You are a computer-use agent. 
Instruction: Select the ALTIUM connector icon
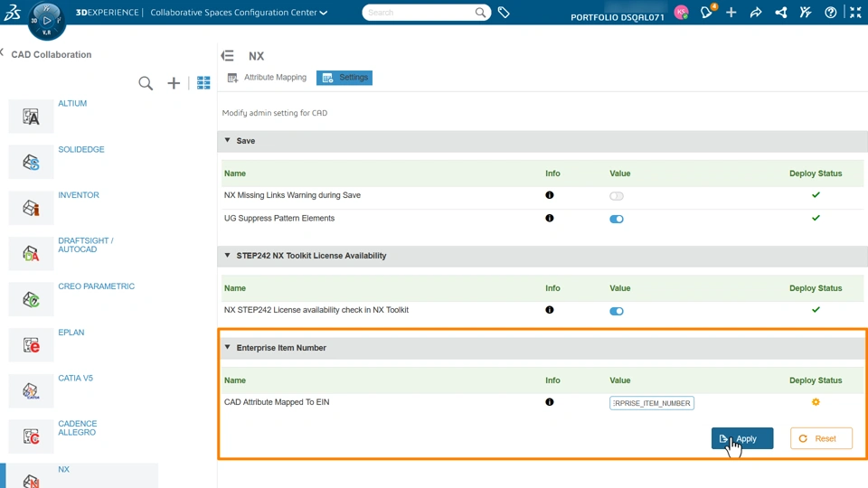coord(31,117)
